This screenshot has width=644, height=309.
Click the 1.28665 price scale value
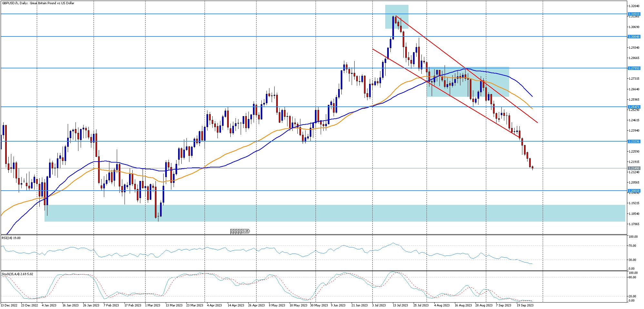pos(634,58)
